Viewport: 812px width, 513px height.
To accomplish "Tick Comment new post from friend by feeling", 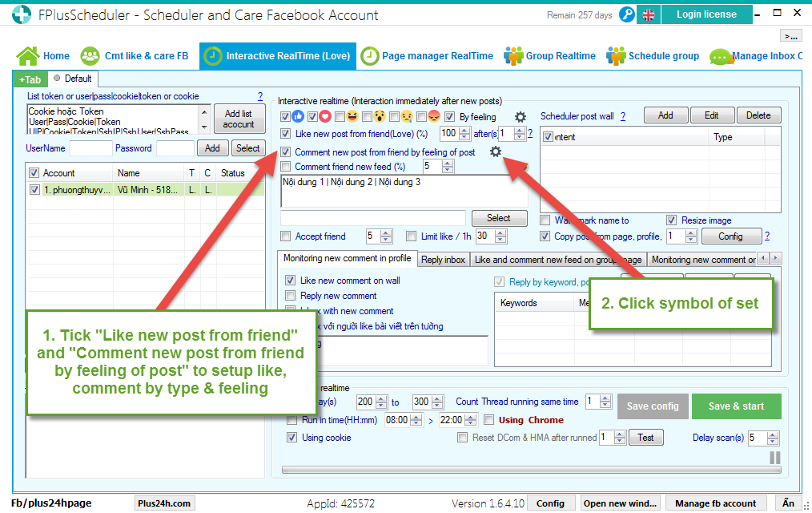I will [285, 151].
